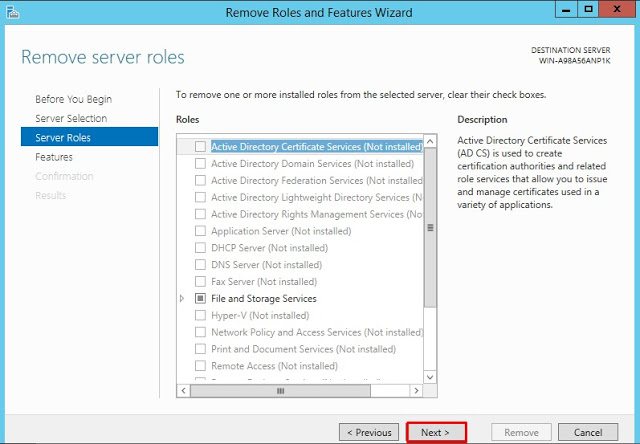The image size is (640, 444).
Task: Switch to the Features step
Action: click(x=54, y=157)
